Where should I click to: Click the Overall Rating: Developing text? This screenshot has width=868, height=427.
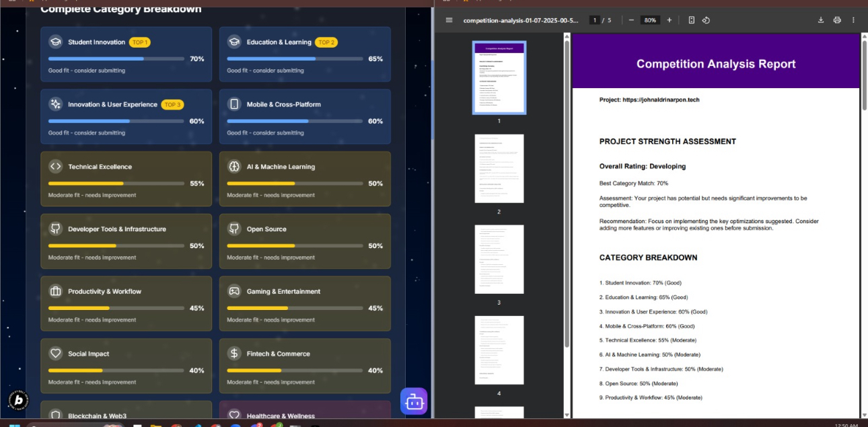pos(643,166)
